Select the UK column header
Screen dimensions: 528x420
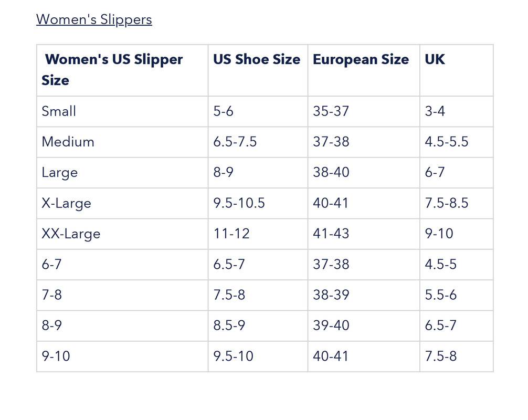435,59
